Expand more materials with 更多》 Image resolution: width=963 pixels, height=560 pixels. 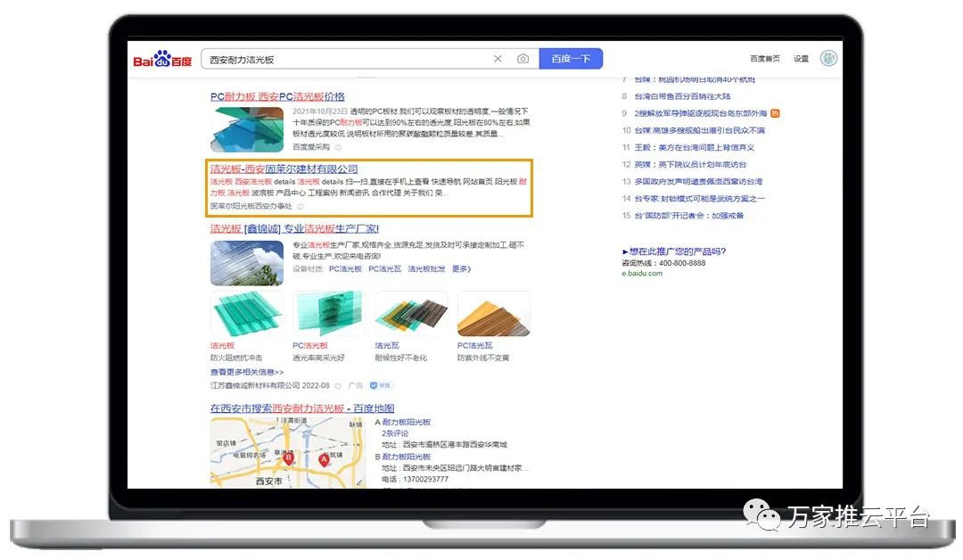tap(461, 268)
